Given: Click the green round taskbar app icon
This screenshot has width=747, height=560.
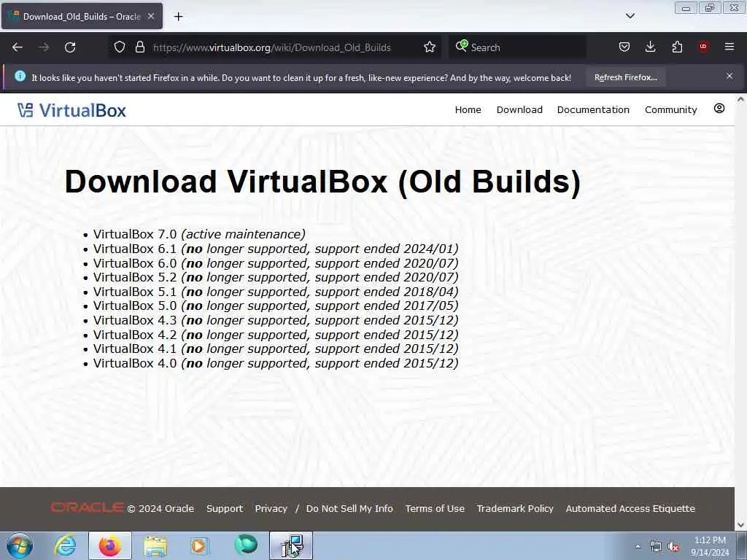Looking at the screenshot, I should point(246,545).
